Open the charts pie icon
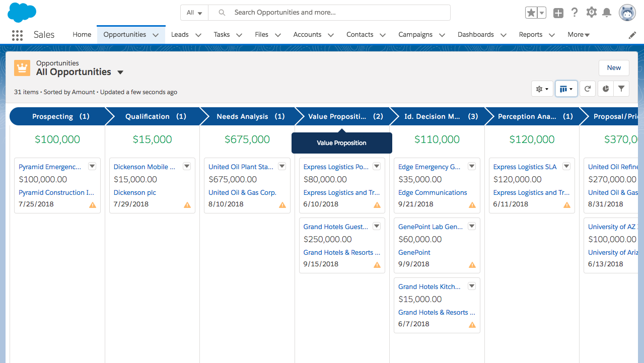644x363 pixels. coord(605,88)
